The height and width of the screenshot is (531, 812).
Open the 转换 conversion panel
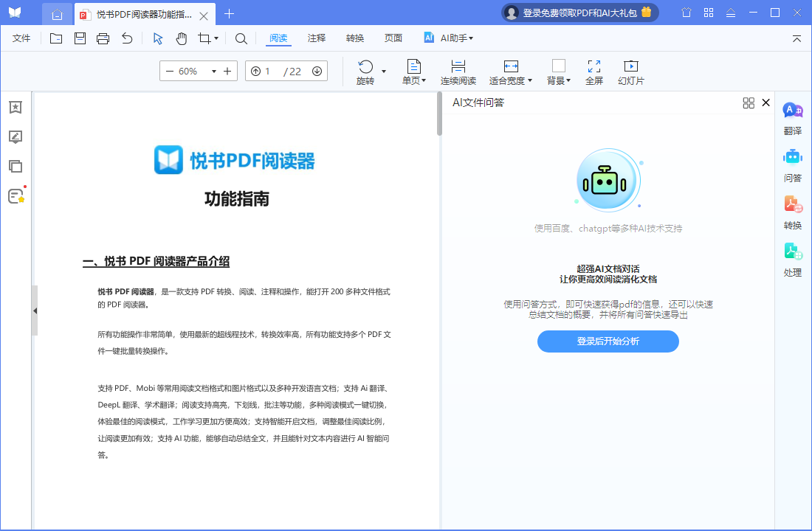[791, 214]
